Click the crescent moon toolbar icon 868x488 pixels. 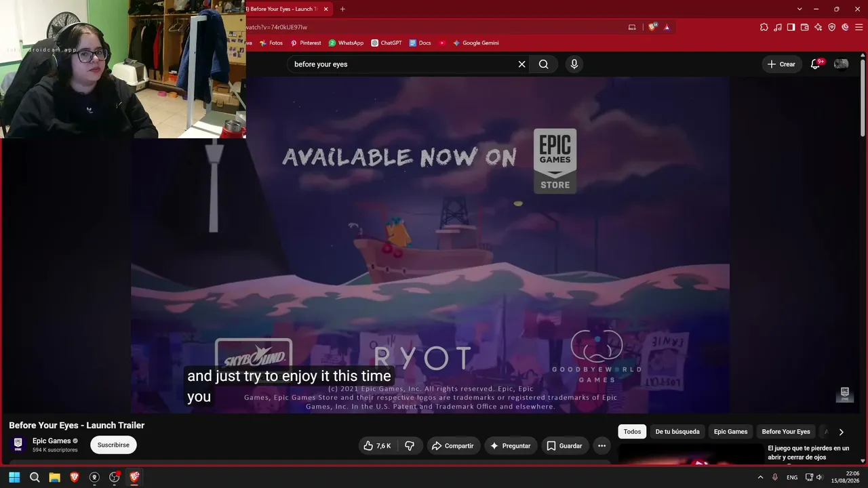point(845,27)
